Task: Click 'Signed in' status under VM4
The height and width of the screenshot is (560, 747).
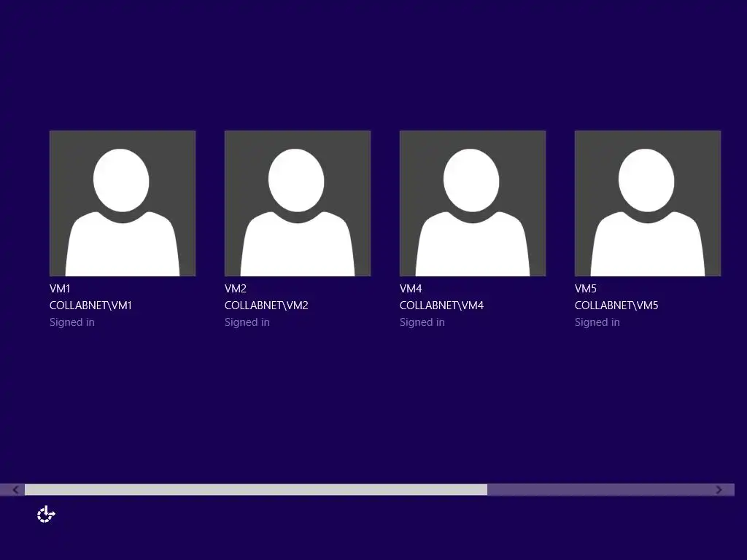Action: click(x=422, y=322)
